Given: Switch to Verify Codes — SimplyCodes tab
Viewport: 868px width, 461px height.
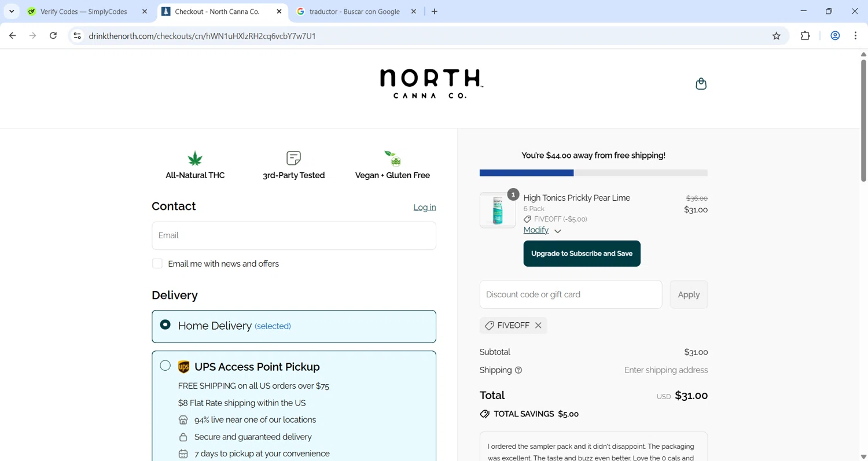Looking at the screenshot, I should point(89,12).
